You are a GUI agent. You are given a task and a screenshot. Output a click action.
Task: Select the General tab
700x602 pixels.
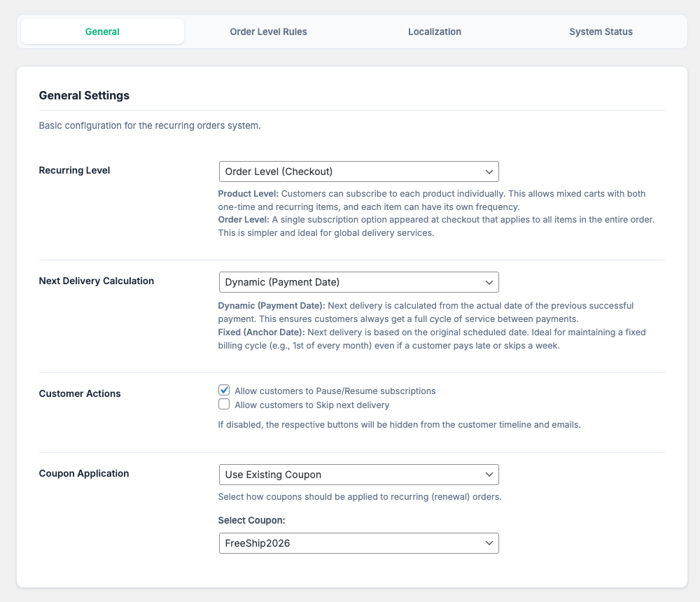pos(102,31)
